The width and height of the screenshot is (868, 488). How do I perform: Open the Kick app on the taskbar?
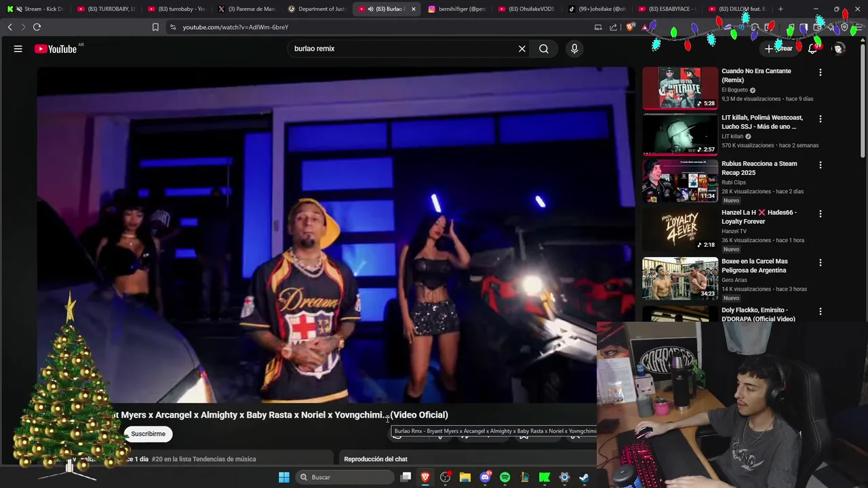tap(545, 477)
